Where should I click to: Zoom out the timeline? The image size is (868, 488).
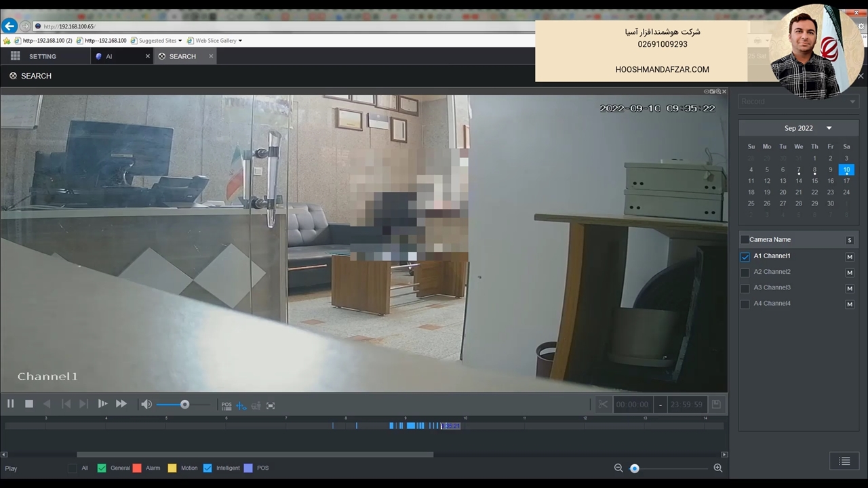click(x=618, y=468)
